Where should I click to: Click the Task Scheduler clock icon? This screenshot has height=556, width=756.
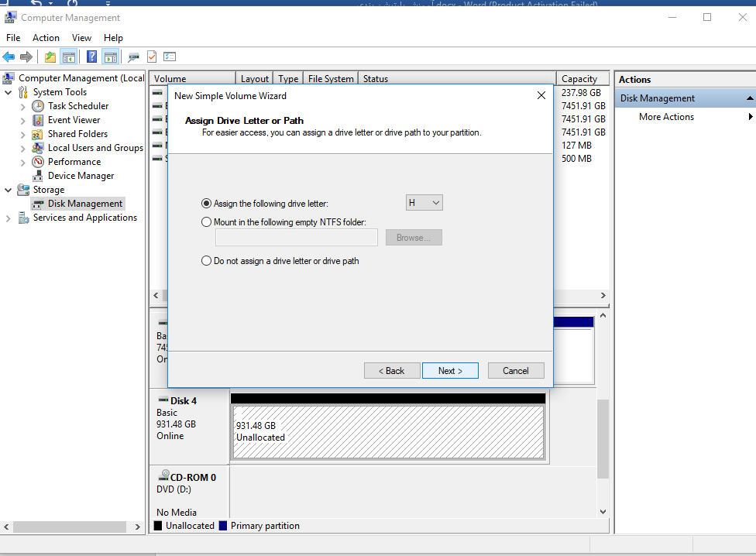[x=38, y=106]
